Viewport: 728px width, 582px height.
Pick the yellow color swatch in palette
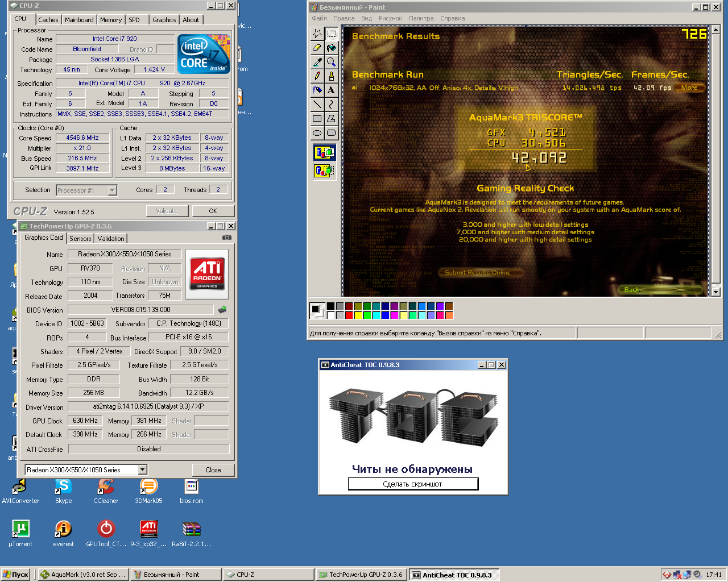(358, 315)
